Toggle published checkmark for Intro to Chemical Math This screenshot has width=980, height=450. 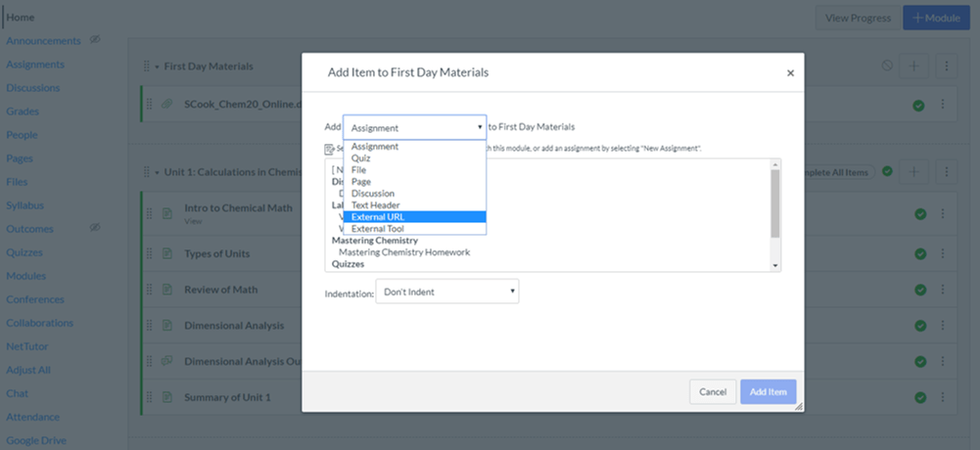click(x=918, y=214)
